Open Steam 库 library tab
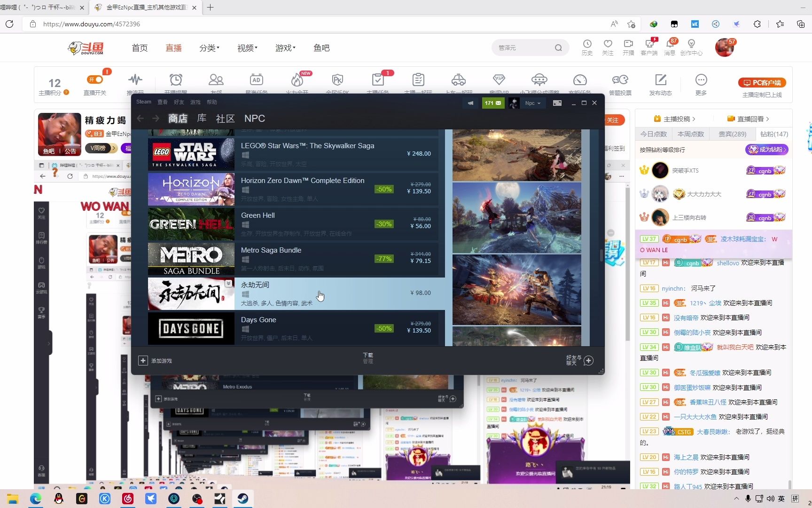The image size is (812, 508). tap(202, 119)
